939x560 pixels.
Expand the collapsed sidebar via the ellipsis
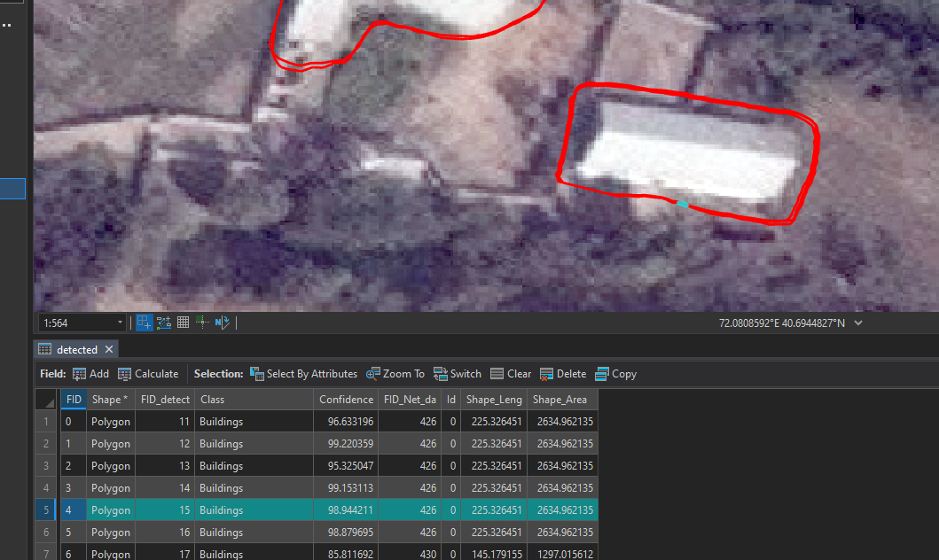coord(7,24)
